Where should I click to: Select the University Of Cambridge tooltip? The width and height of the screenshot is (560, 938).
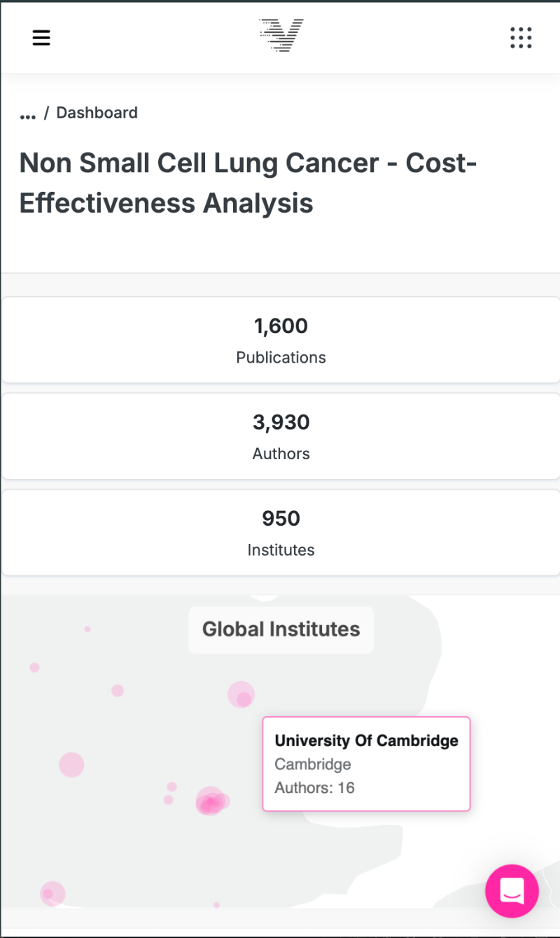366,741
